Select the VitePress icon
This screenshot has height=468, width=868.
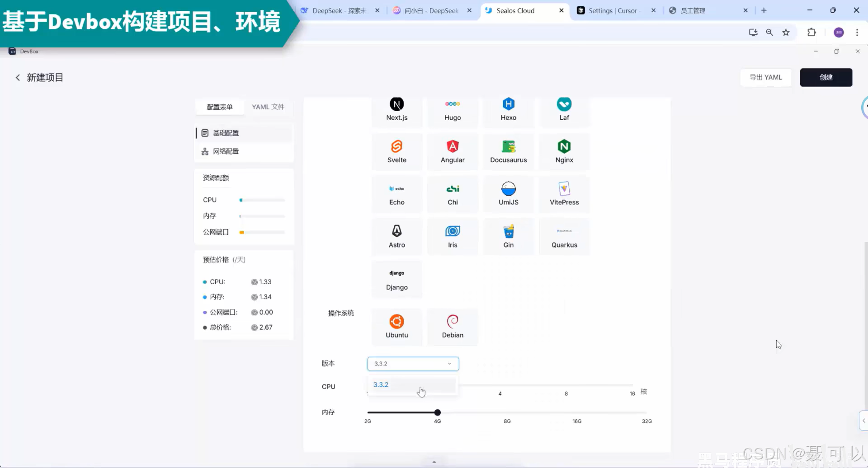pyautogui.click(x=564, y=188)
